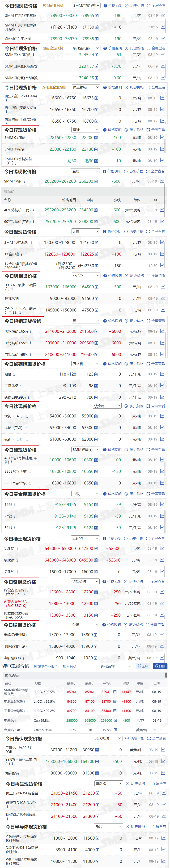
Task: Open chart icon for 再生精铅 (Pb99.994) row
Action: pyautogui.click(x=162, y=98)
